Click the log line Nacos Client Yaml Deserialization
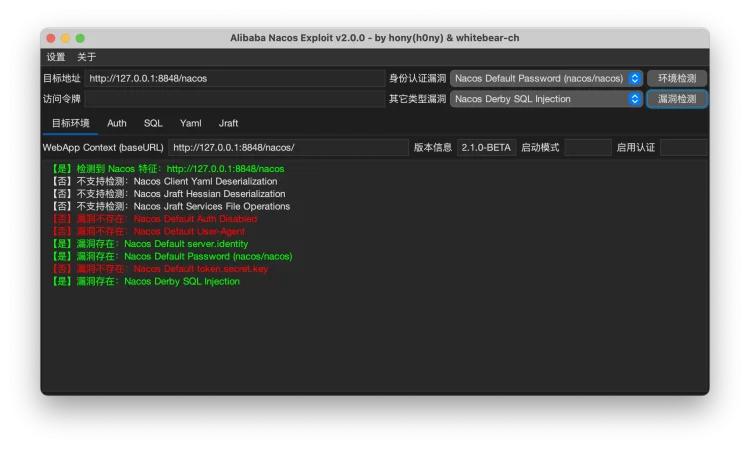750x450 pixels. [165, 181]
